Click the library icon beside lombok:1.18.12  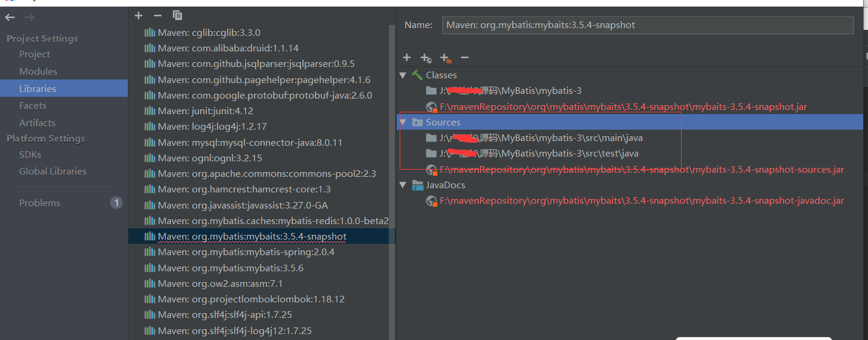150,299
